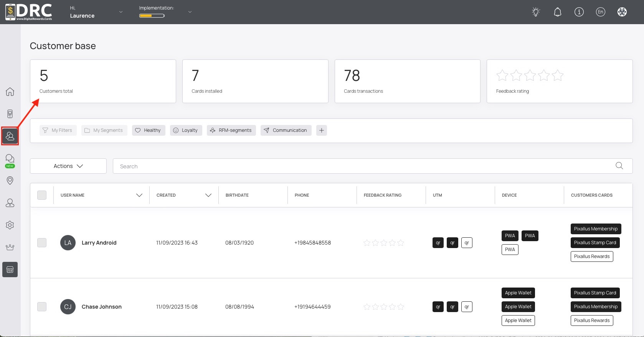This screenshot has height=337, width=644.
Task: Open the chat messages icon marked NEW
Action: (10, 159)
